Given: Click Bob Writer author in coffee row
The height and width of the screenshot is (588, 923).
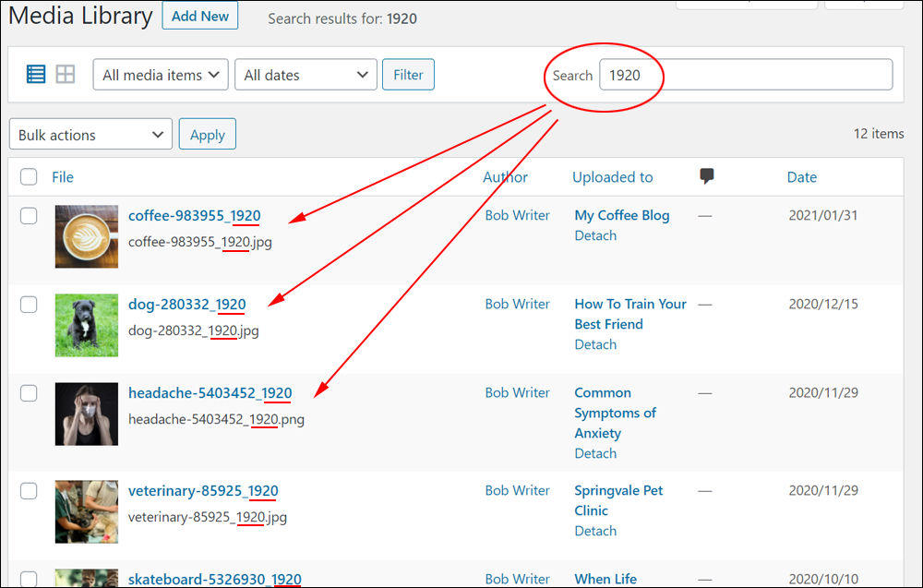Looking at the screenshot, I should point(518,215).
